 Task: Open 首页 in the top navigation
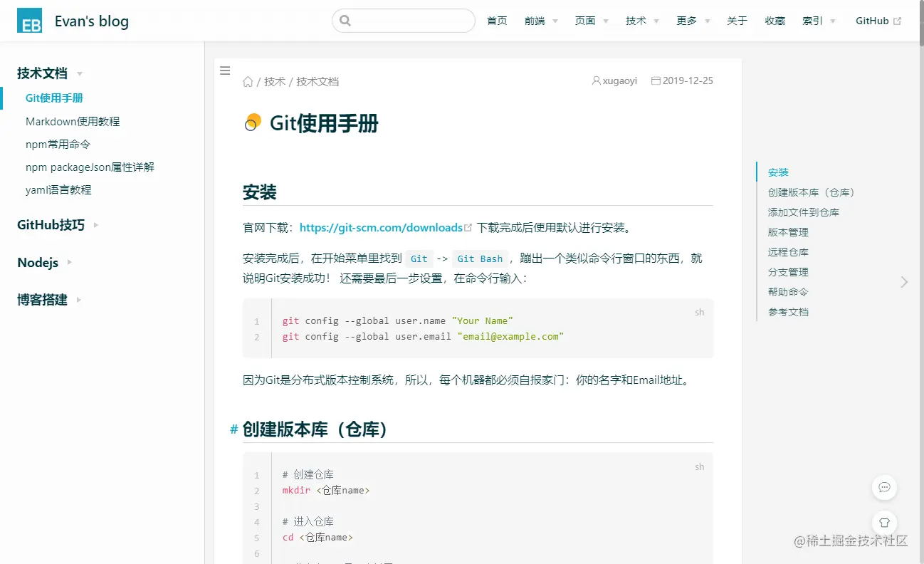pyautogui.click(x=497, y=21)
